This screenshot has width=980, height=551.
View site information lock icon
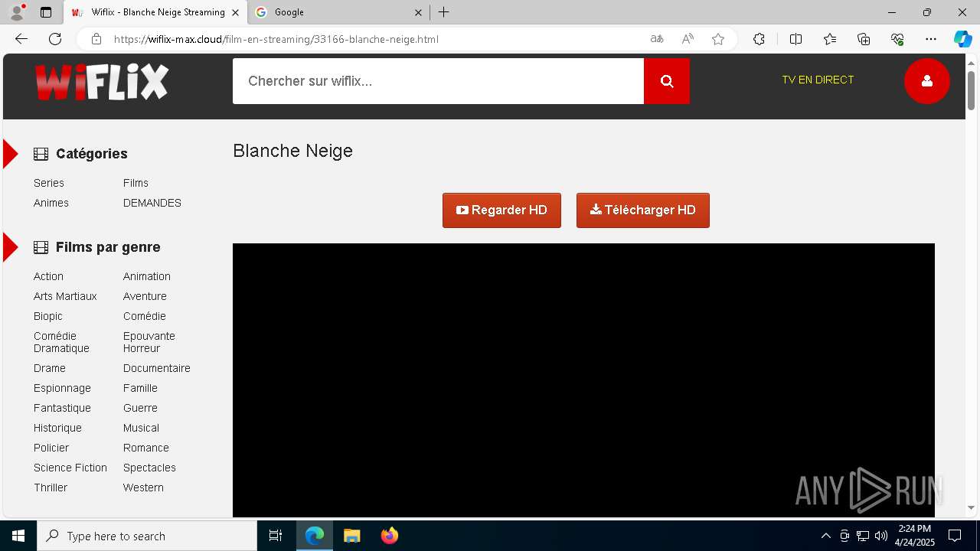pos(96,39)
